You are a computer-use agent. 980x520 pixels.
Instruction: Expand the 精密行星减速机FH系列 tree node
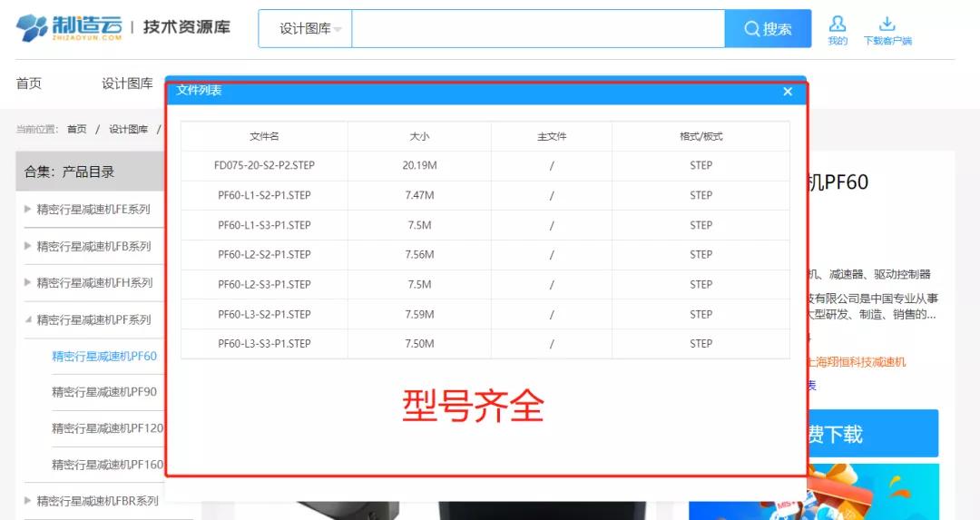27,282
